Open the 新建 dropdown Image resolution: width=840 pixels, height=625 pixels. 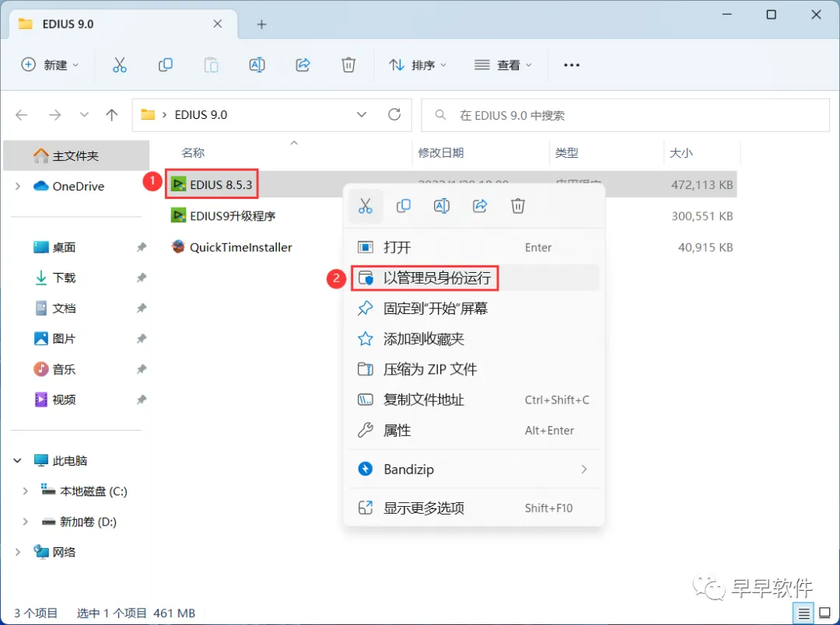pyautogui.click(x=50, y=65)
